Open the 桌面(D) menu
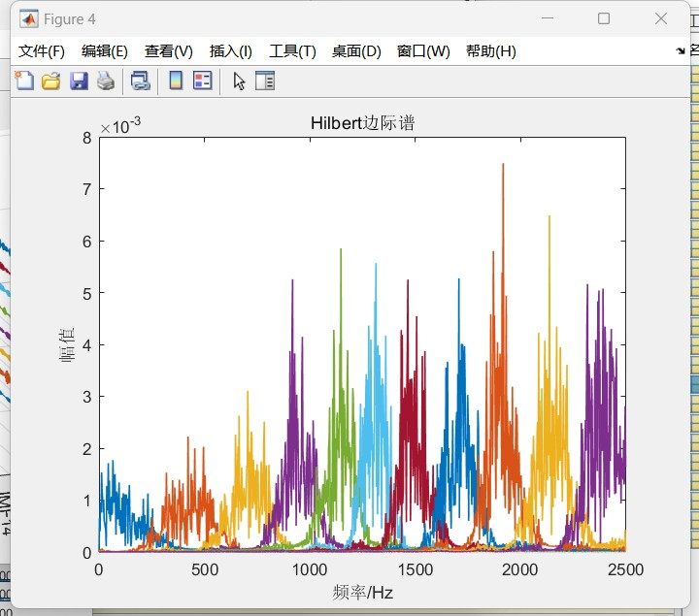The width and height of the screenshot is (699, 616). [356, 51]
